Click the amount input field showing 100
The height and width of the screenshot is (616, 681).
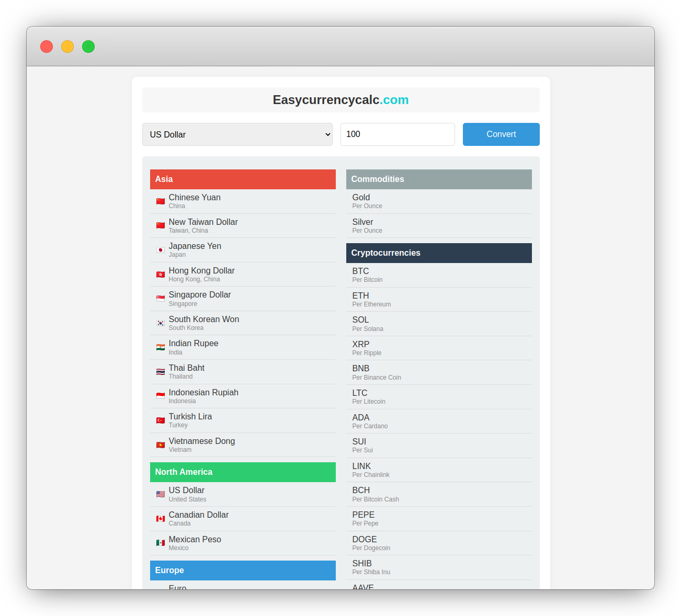point(398,134)
